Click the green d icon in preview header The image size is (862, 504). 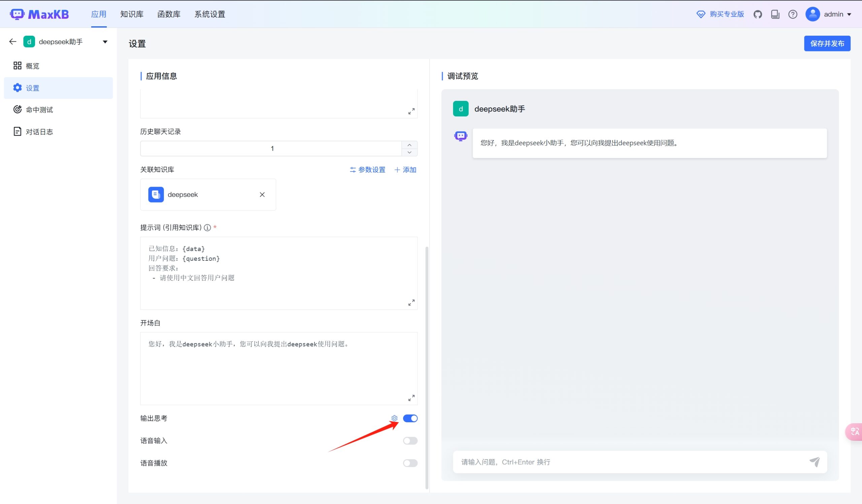tap(461, 109)
